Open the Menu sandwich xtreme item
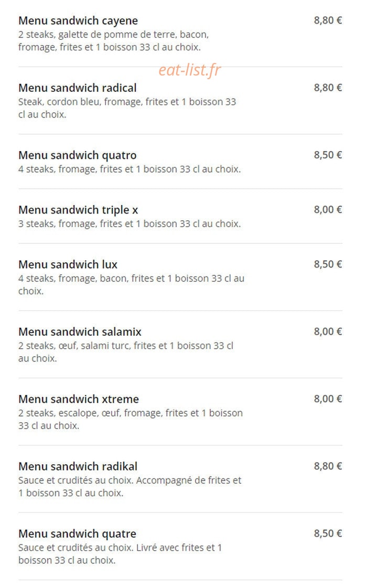This screenshot has height=588, width=367. pos(78,399)
